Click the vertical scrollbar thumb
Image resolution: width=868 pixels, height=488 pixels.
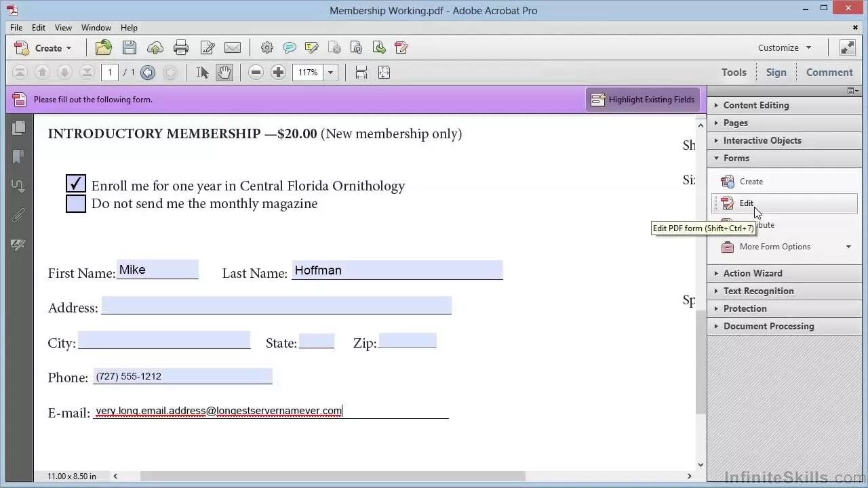click(x=701, y=361)
